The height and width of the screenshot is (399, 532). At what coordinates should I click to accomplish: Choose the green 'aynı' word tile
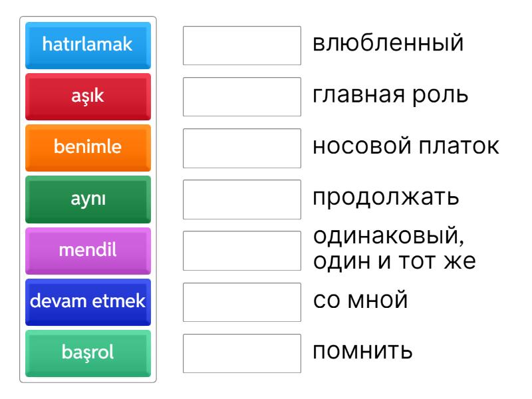88,199
